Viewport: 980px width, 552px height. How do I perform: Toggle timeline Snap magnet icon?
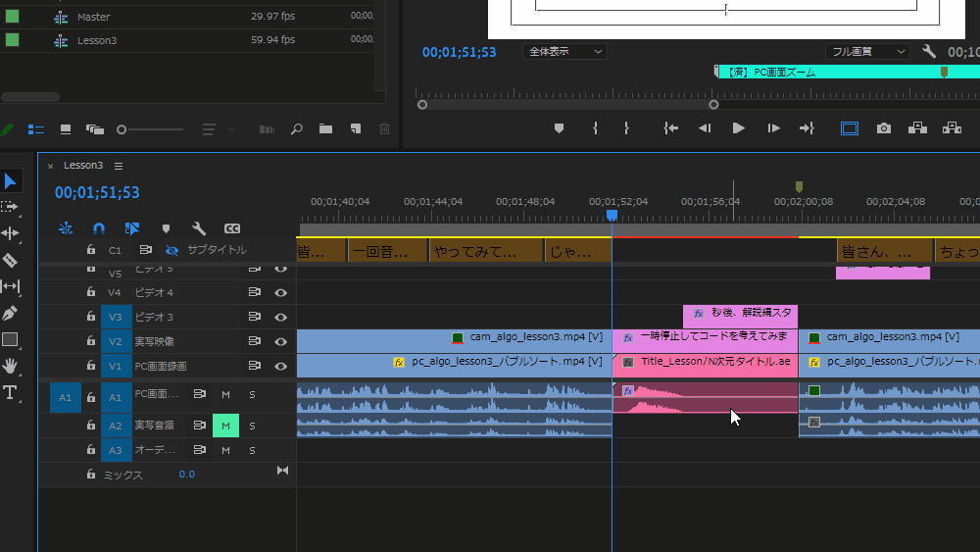pos(99,228)
